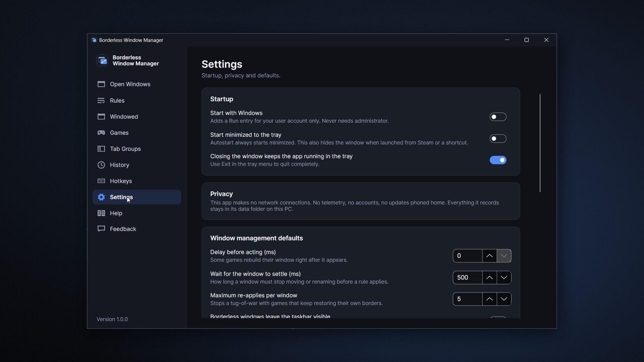Click the settle time field showing 500
The image size is (644, 362).
[x=468, y=278]
